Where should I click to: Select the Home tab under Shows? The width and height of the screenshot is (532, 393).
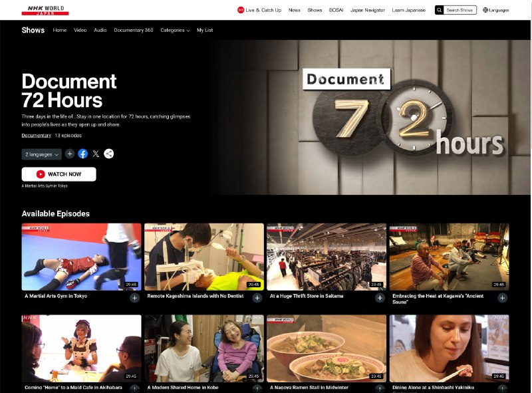point(60,30)
